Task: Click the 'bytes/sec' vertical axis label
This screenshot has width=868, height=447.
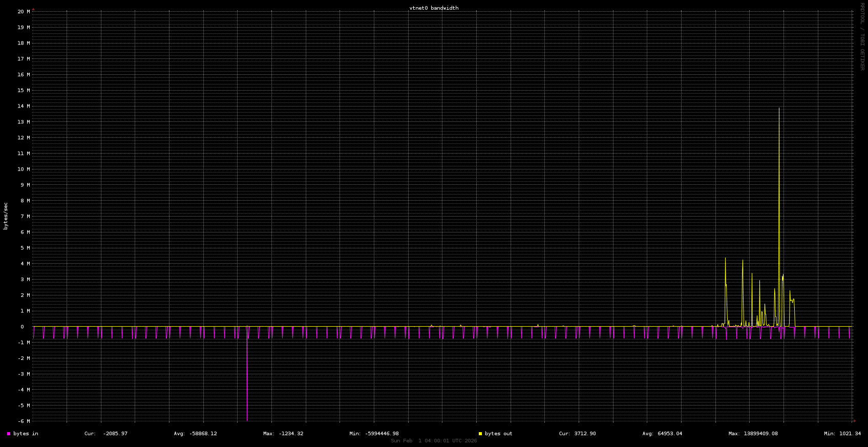Action: (6, 216)
